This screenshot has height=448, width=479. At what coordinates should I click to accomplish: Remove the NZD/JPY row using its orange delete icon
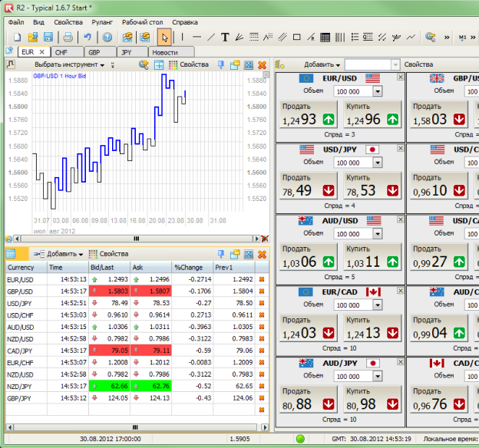[262, 386]
